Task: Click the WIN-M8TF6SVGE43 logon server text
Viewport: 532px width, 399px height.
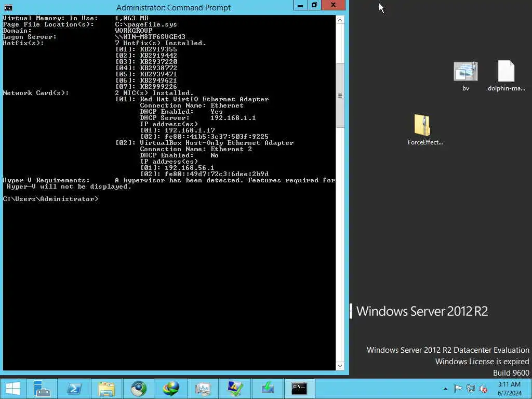Action: coord(150,37)
